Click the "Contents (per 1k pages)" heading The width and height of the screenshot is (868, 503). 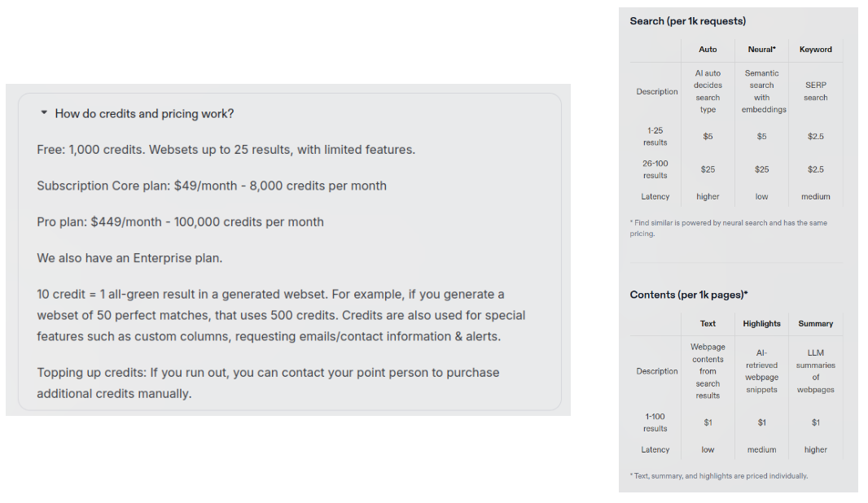coord(689,295)
